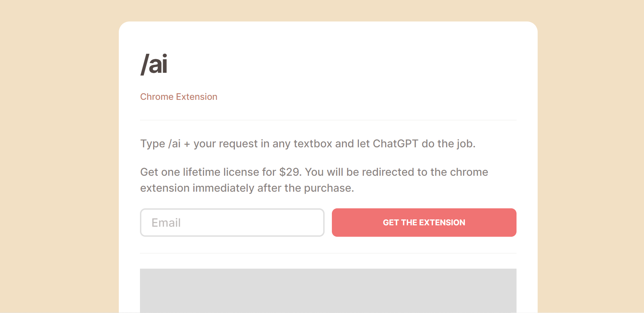Click 'Type' at start of description

[152, 144]
